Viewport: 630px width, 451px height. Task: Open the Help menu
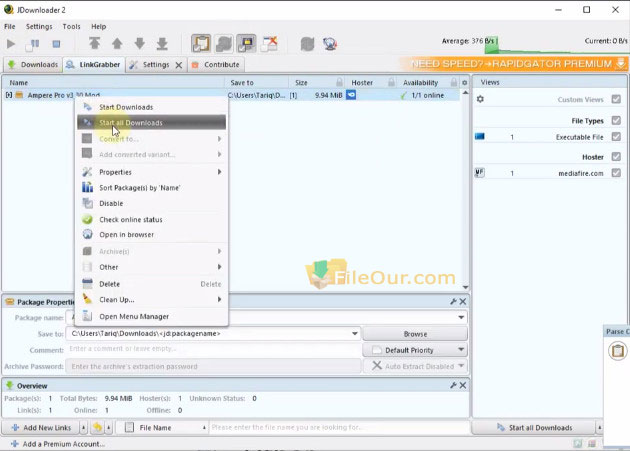click(98, 27)
